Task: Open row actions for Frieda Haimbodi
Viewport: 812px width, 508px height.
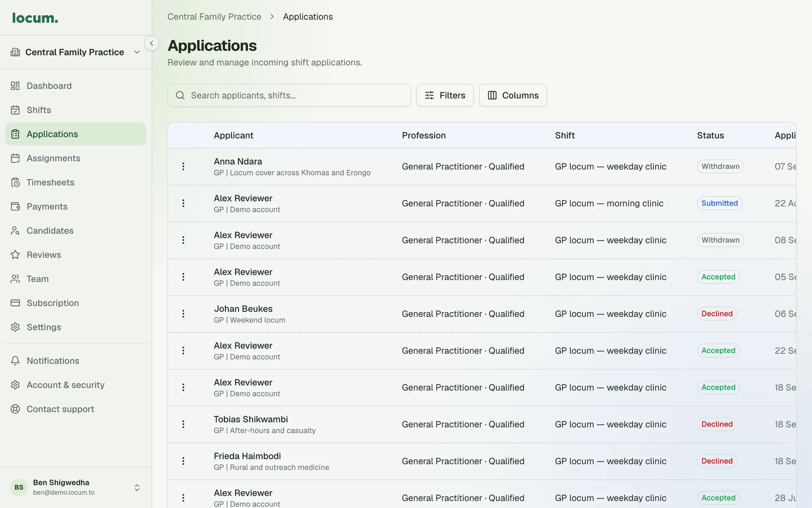Action: coord(183,461)
